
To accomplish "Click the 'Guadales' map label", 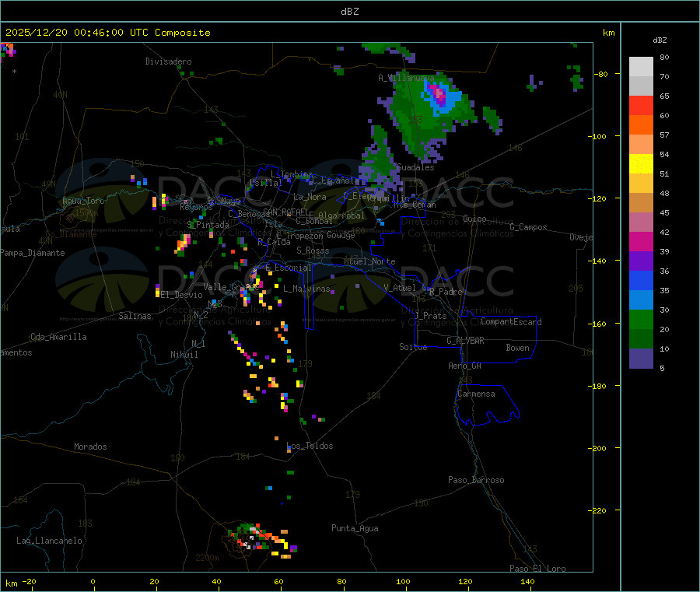I will (x=415, y=167).
